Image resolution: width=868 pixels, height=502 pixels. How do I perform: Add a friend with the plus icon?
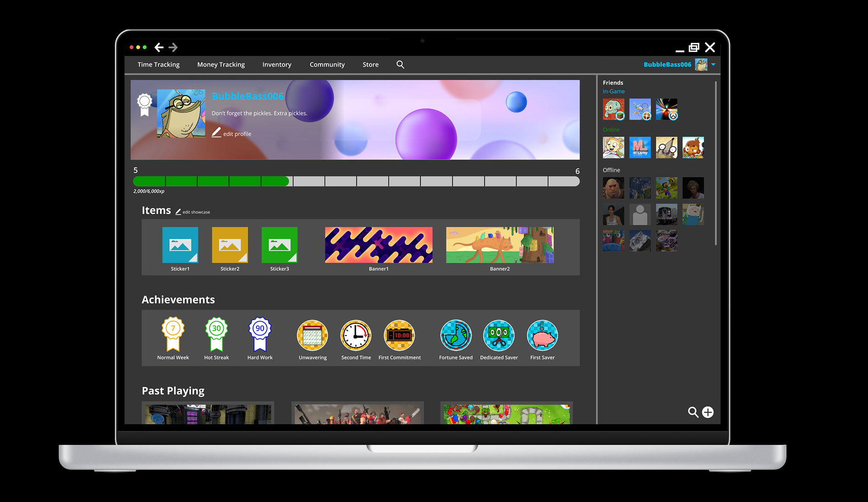point(708,412)
